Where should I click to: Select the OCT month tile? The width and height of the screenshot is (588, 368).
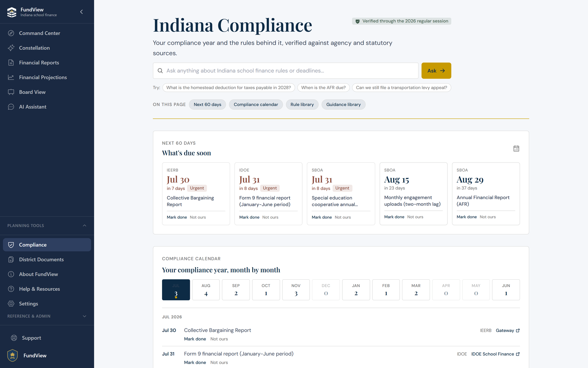tap(266, 290)
